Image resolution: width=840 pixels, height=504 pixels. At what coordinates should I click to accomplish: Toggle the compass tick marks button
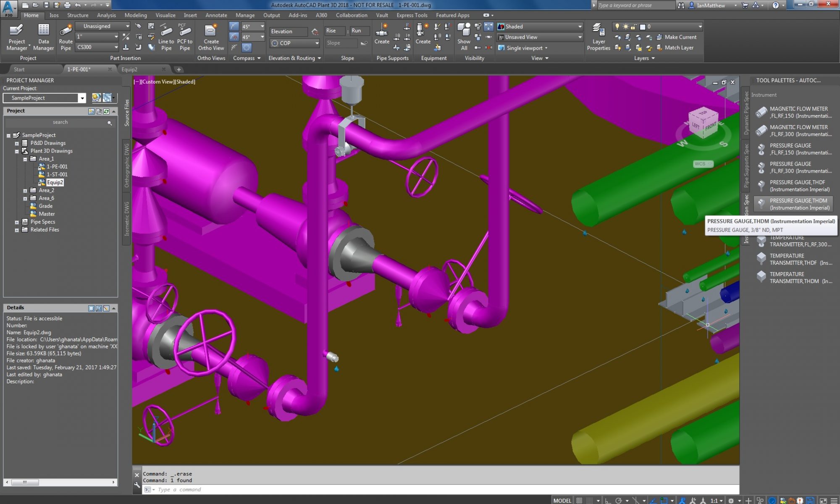click(234, 47)
